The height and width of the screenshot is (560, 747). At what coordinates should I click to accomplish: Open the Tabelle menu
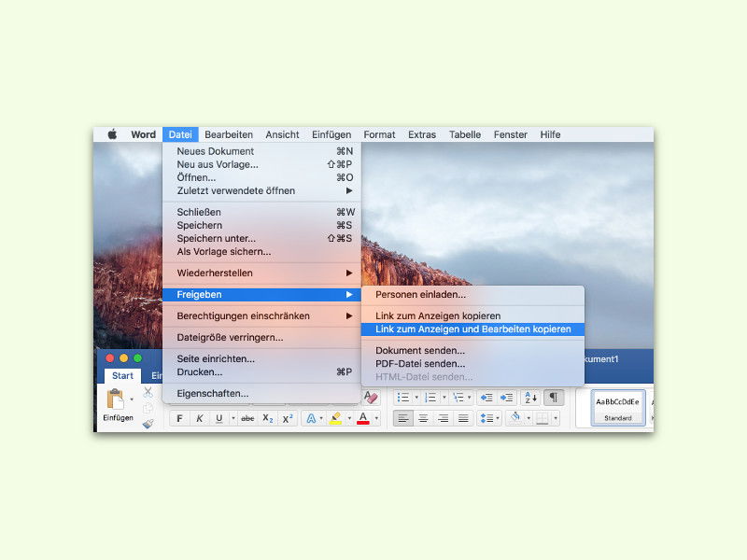pos(465,134)
